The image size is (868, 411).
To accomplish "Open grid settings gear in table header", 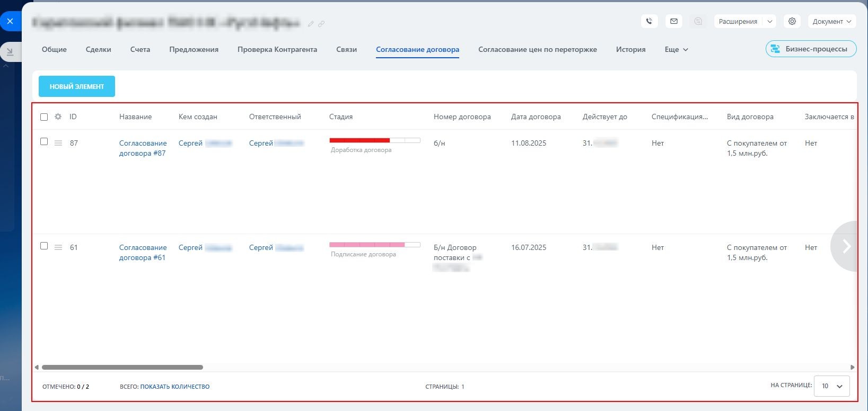I will (x=58, y=117).
